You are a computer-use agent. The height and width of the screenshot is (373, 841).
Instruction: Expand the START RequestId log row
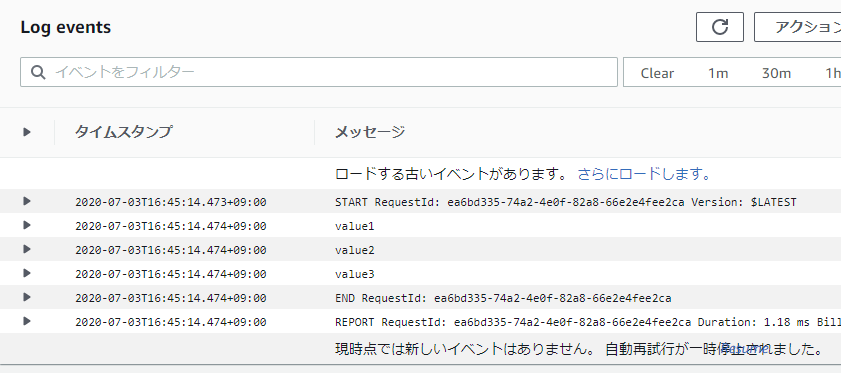(x=27, y=201)
